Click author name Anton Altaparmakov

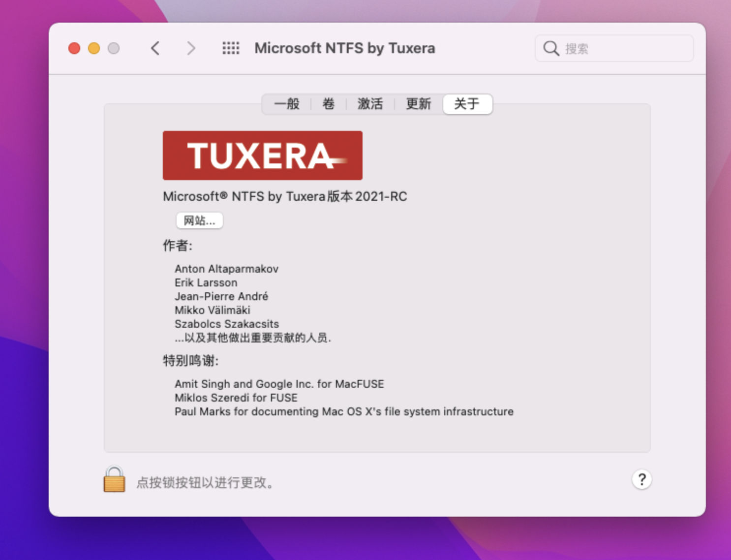[x=226, y=269]
